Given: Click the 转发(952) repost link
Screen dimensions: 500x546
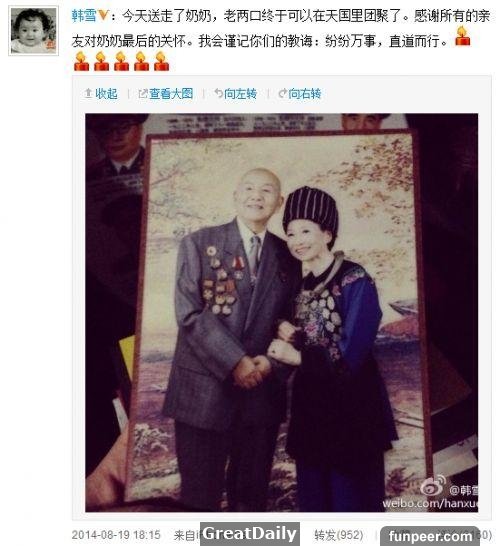Looking at the screenshot, I should click(338, 535).
